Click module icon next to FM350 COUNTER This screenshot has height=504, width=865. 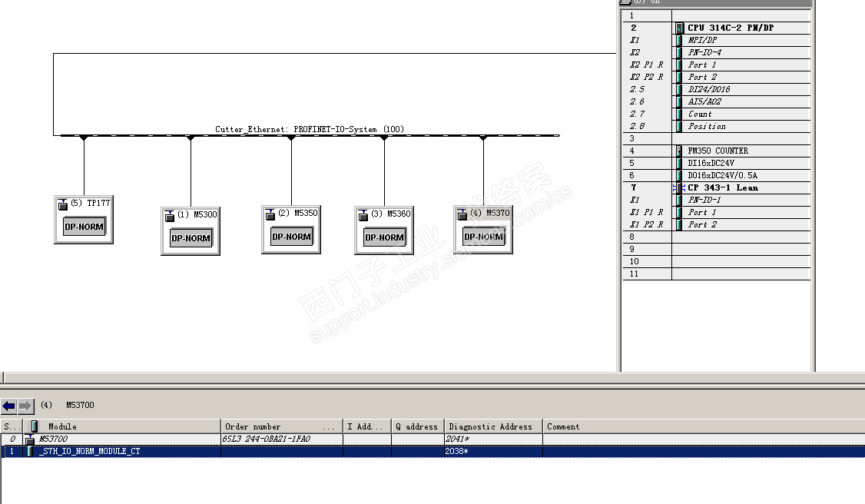[x=680, y=151]
